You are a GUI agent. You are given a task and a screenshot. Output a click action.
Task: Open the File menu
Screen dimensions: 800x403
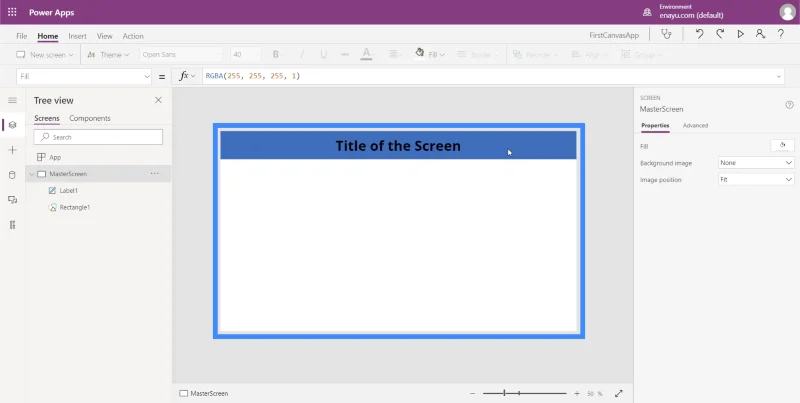click(x=21, y=36)
